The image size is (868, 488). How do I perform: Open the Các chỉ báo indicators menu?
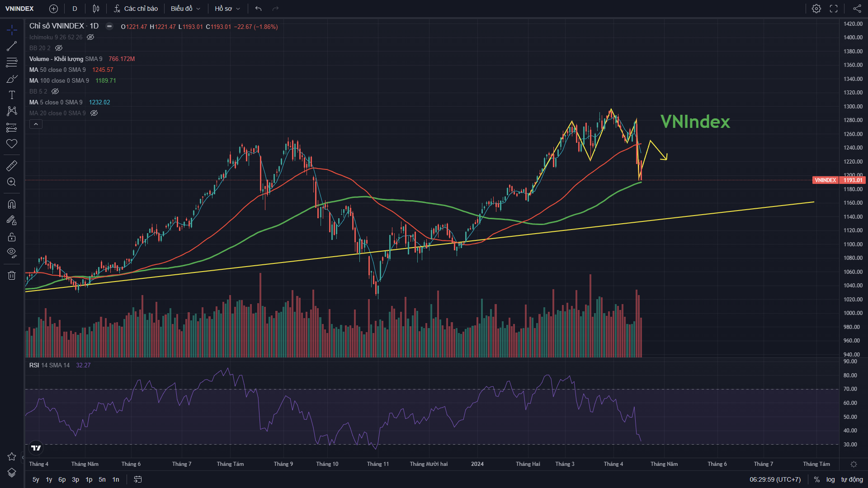(x=136, y=9)
